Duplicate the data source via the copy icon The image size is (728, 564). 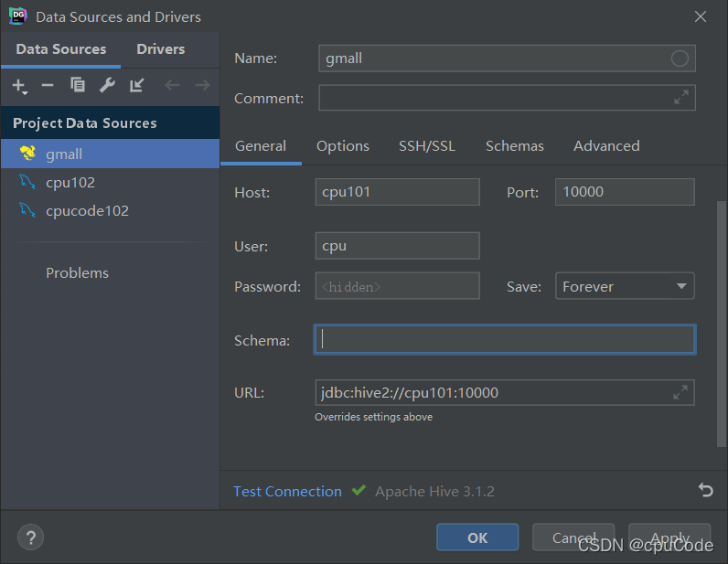tap(78, 85)
